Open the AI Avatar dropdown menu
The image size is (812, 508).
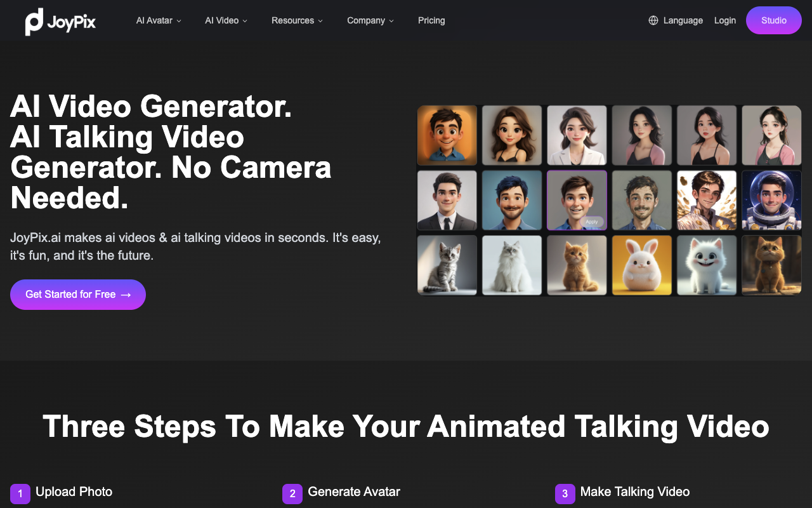pyautogui.click(x=158, y=20)
